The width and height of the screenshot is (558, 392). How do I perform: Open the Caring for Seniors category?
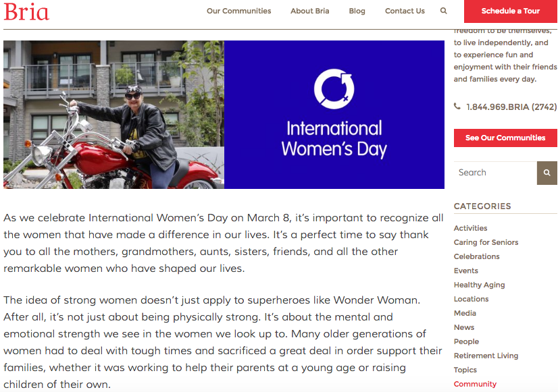tap(486, 242)
